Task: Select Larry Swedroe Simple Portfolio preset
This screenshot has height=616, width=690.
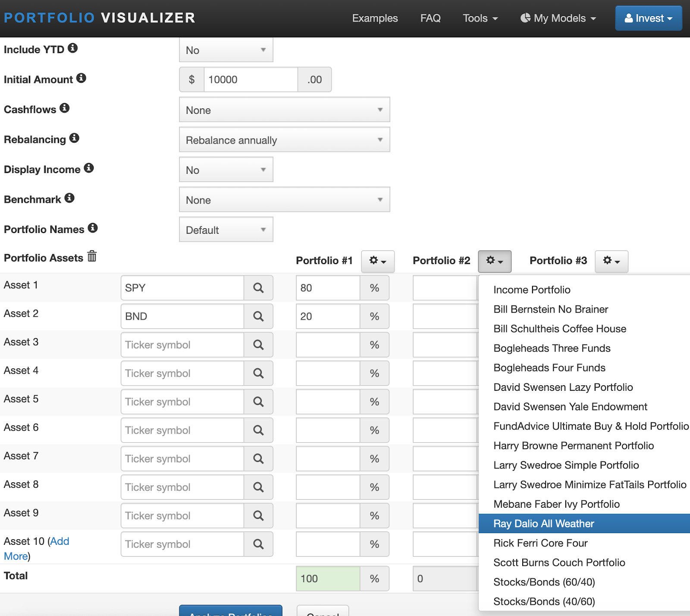Action: coord(584,465)
